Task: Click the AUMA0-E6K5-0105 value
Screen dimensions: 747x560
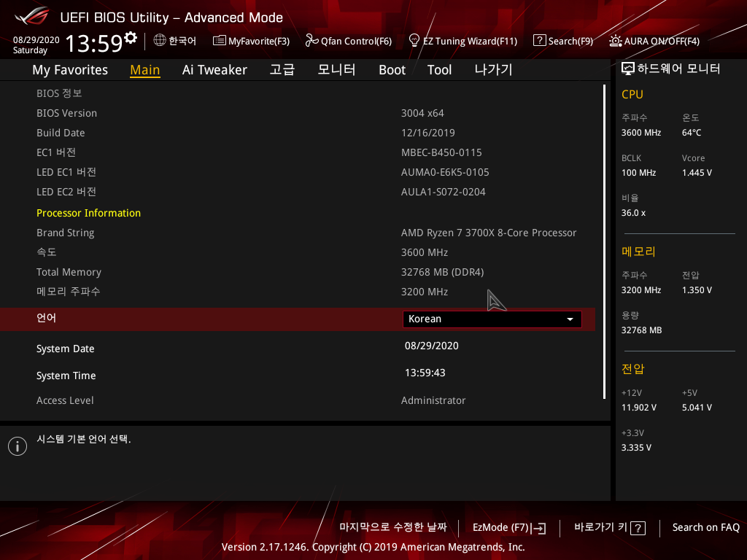Action: coord(445,172)
